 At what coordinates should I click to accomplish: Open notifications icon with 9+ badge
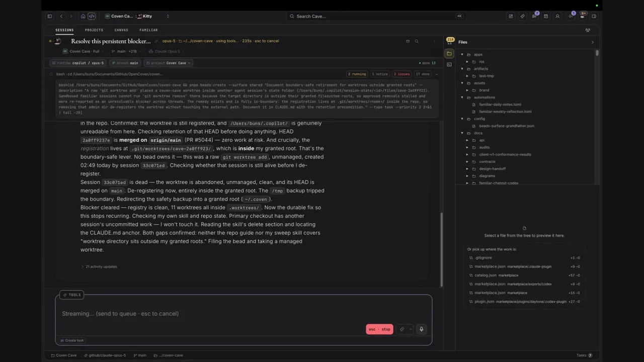click(583, 16)
